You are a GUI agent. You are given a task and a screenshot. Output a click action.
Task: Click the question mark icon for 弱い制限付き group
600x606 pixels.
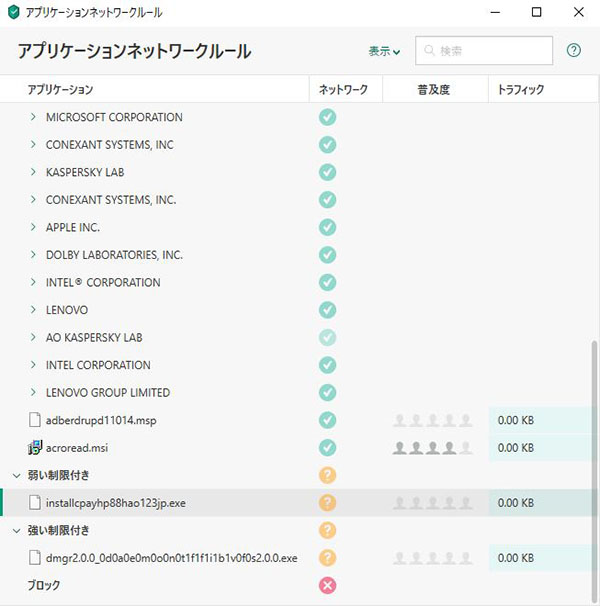tap(327, 475)
